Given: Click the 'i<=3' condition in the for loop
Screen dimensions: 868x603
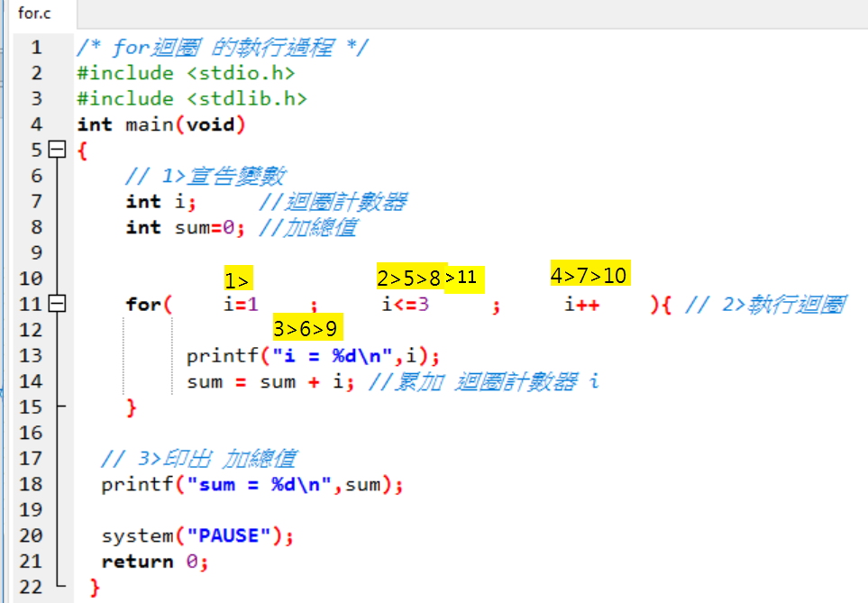Looking at the screenshot, I should (406, 304).
